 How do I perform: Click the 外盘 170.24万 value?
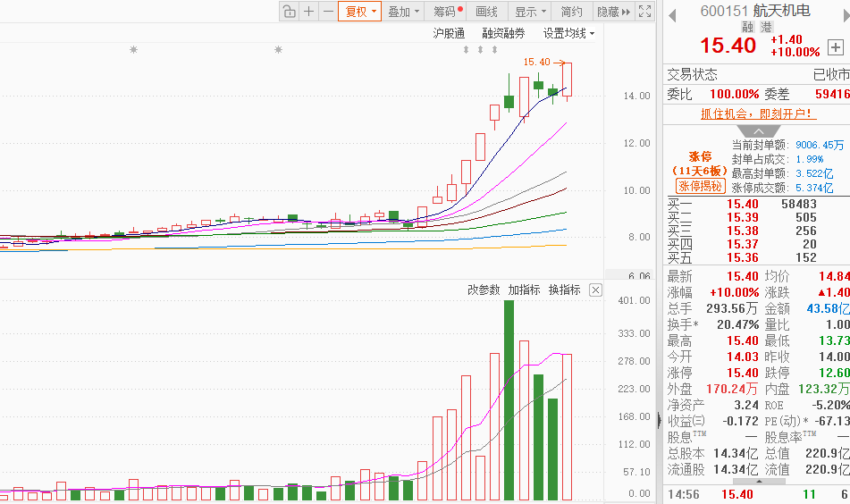coord(732,389)
